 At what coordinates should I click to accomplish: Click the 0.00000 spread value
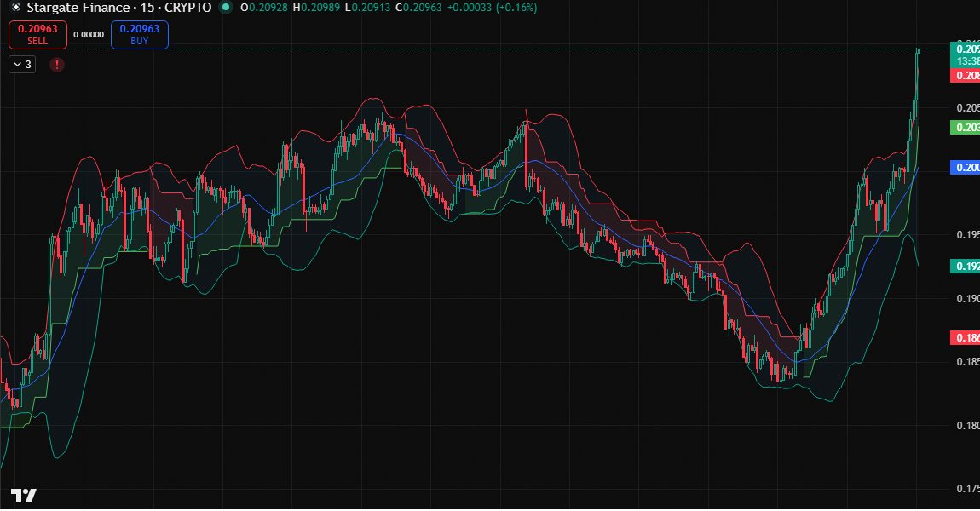89,35
